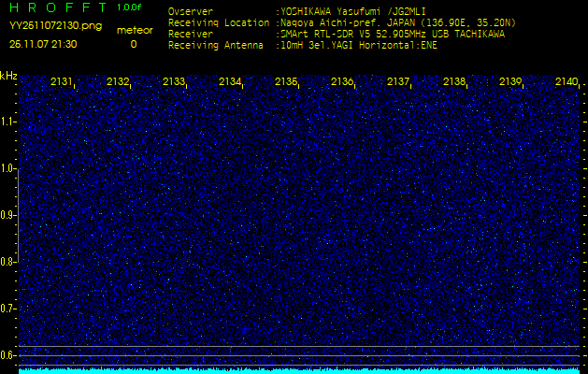This screenshot has width=588, height=374.
Task: Click the 2131 time marker
Action: click(62, 82)
